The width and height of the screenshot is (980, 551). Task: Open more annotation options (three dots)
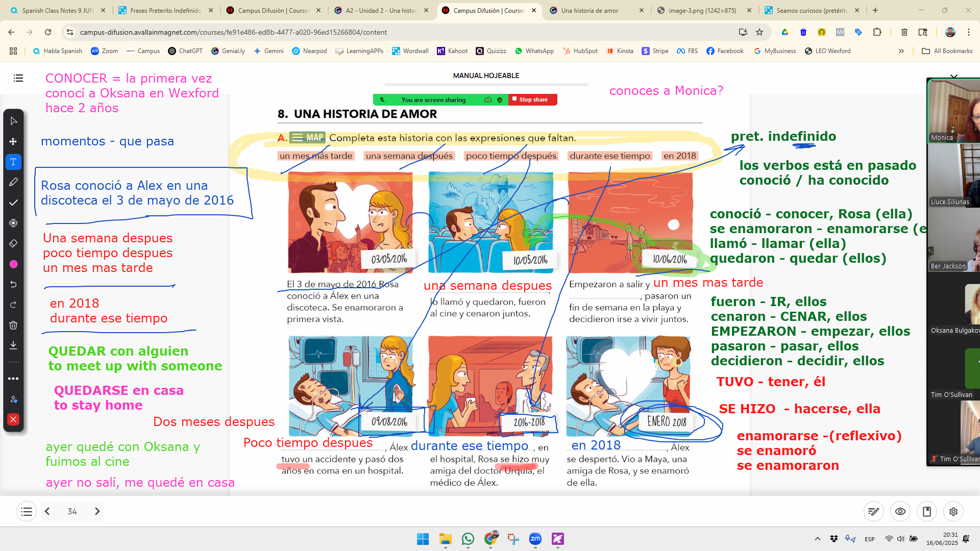click(x=14, y=379)
